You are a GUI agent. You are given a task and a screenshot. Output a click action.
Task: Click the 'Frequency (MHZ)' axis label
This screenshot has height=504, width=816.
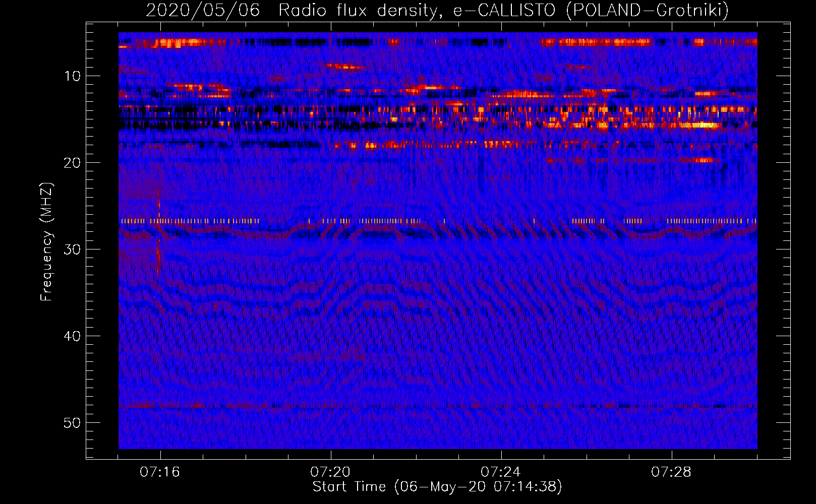point(46,242)
